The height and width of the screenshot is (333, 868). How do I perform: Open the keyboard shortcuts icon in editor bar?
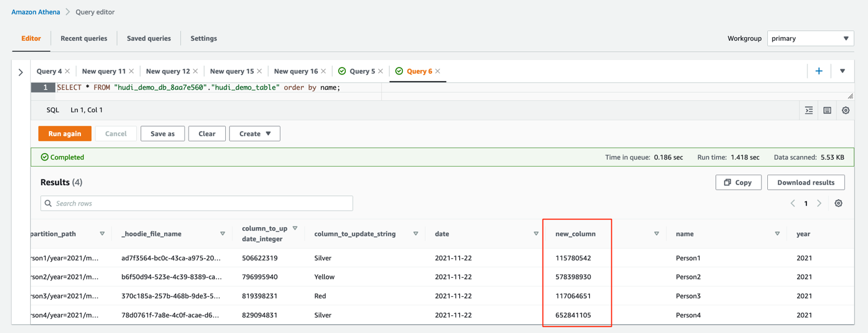point(827,110)
